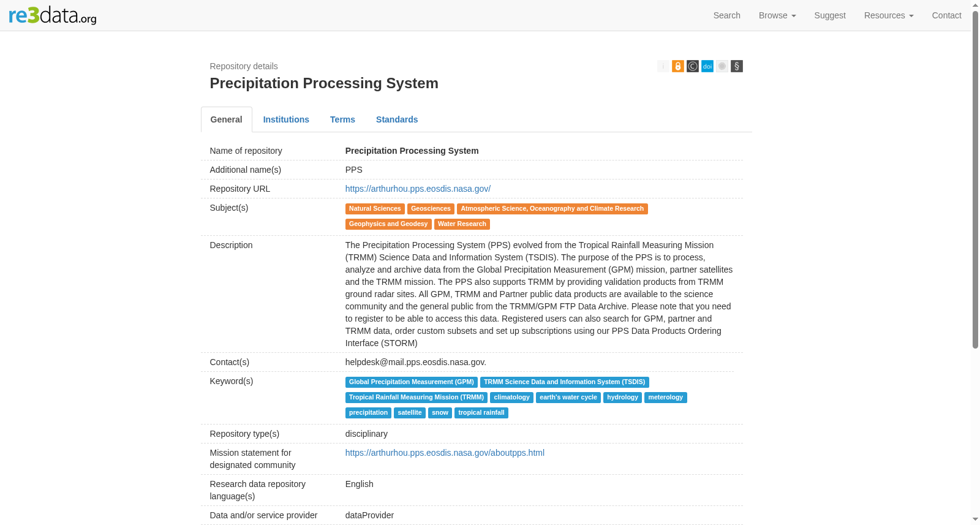Image resolution: width=980 pixels, height=525 pixels.
Task: Click the 'Repository details' label
Action: click(x=244, y=66)
